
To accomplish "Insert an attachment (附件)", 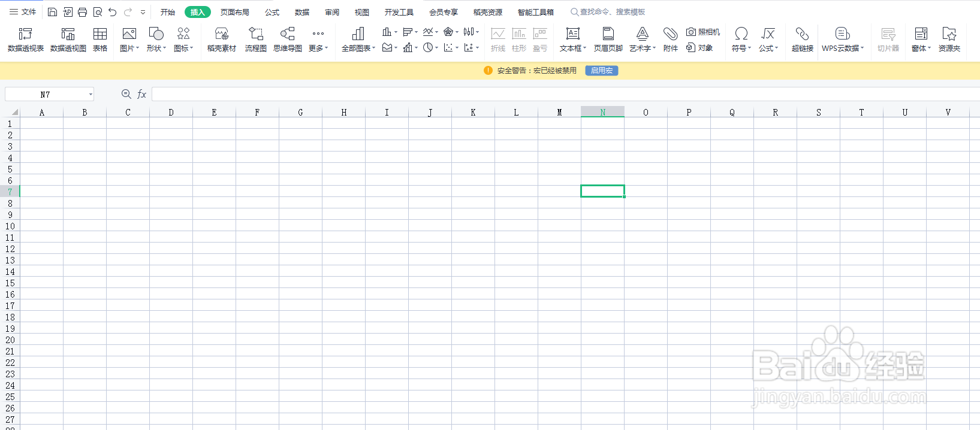I will [671, 40].
